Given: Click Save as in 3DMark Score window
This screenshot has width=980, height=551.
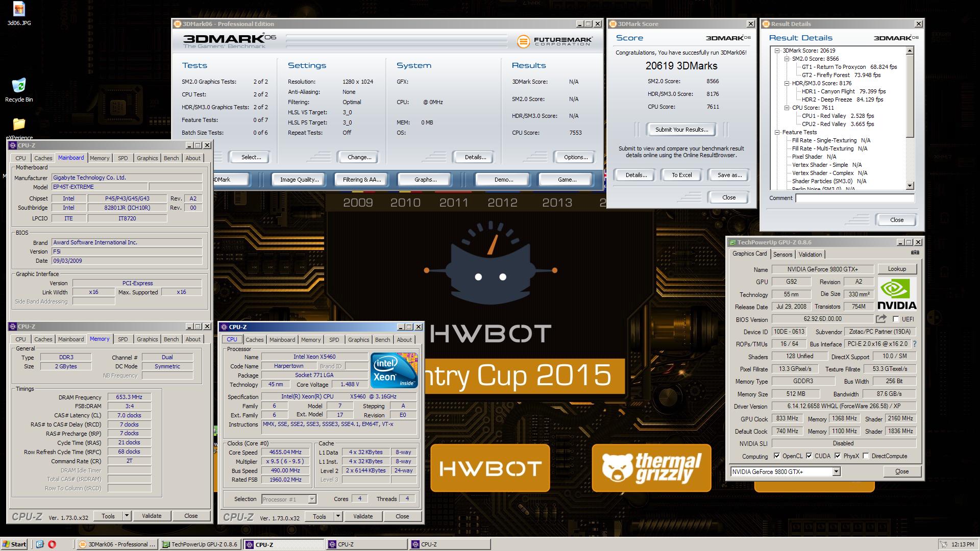Looking at the screenshot, I should (x=729, y=175).
